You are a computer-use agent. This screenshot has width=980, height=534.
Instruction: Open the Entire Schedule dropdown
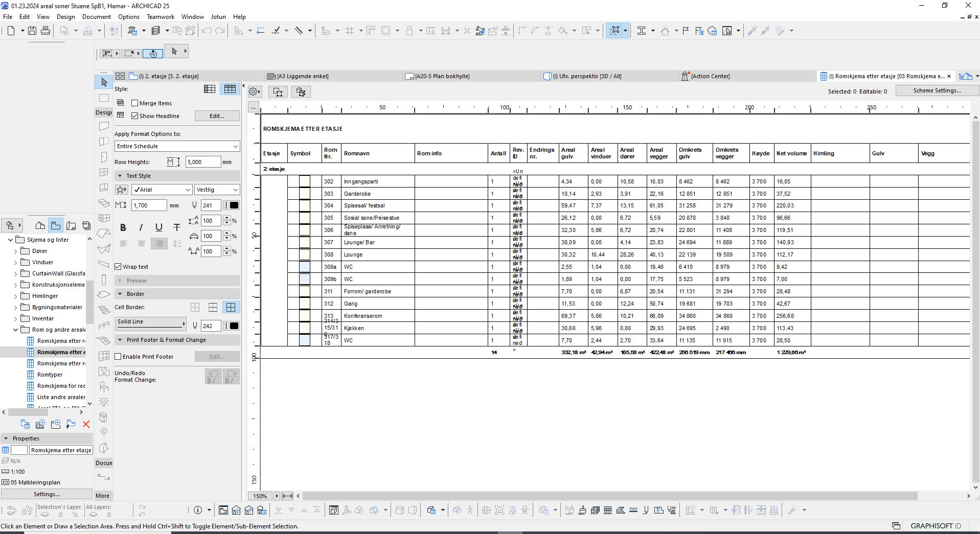coord(177,146)
